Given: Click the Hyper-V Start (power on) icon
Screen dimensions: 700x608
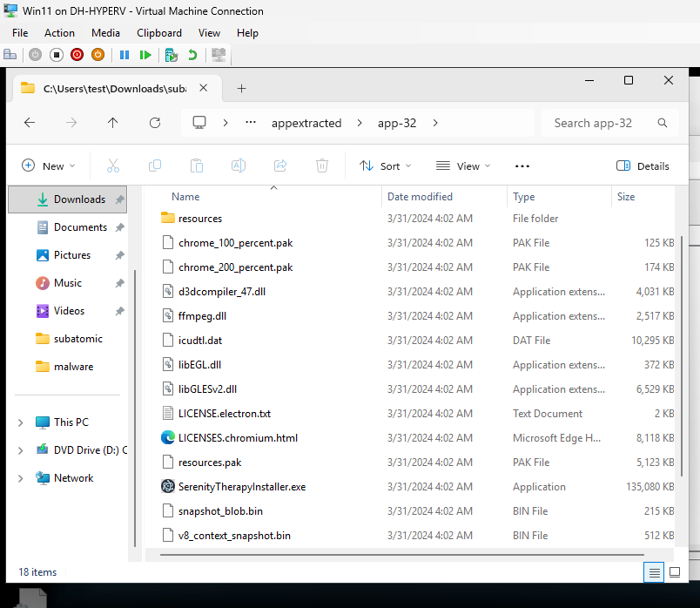Looking at the screenshot, I should (36, 55).
